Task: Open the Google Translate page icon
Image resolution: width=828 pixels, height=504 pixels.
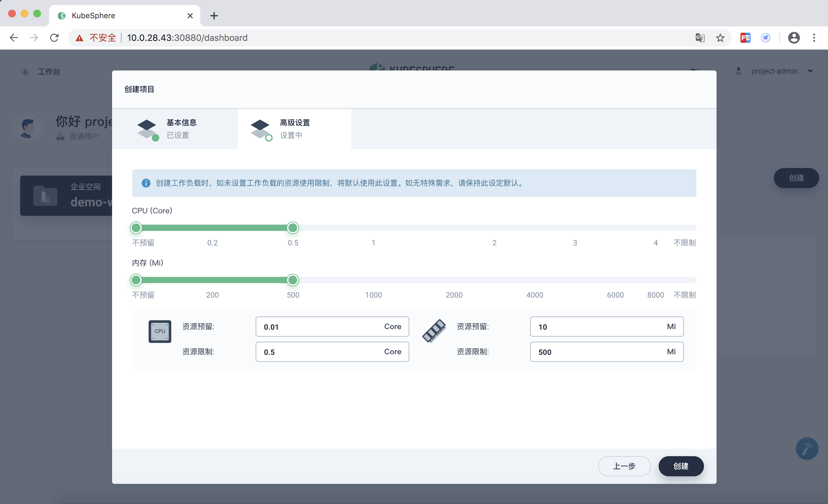Action: click(x=700, y=38)
